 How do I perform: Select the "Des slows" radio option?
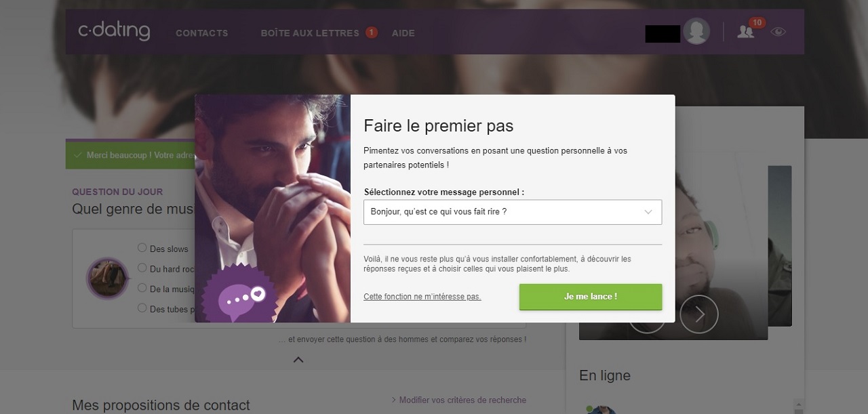click(x=142, y=248)
